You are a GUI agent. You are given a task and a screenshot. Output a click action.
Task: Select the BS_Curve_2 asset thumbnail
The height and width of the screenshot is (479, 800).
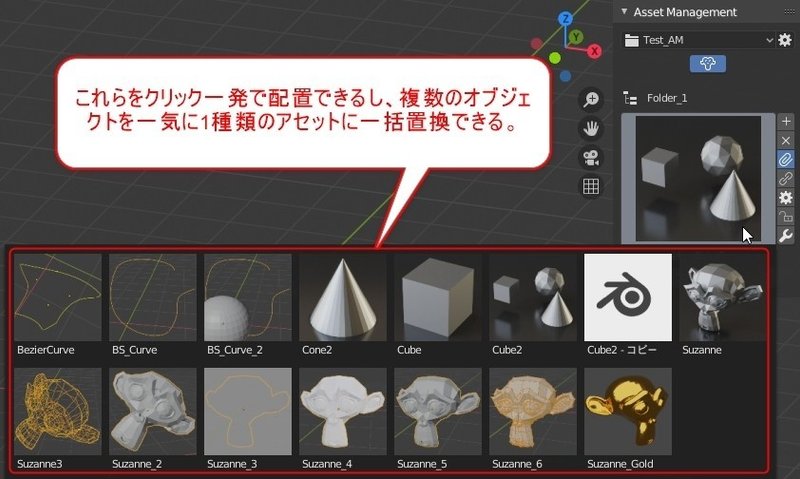pyautogui.click(x=248, y=297)
